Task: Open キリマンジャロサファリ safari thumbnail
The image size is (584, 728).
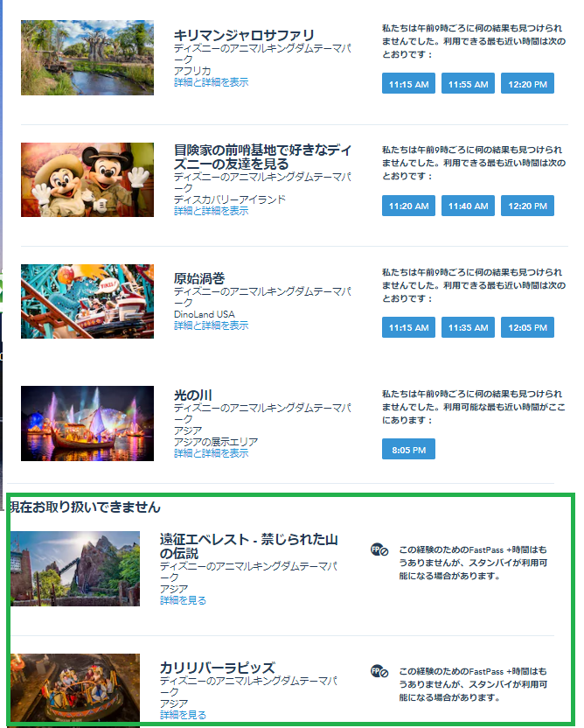Action: point(87,58)
